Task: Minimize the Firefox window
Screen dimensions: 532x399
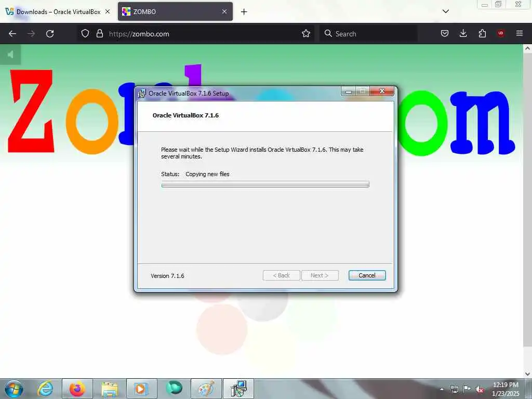Action: tap(485, 5)
